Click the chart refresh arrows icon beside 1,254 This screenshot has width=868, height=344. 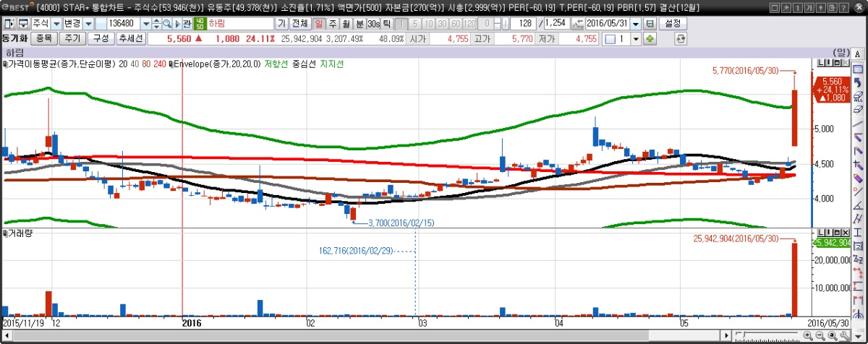click(x=577, y=23)
